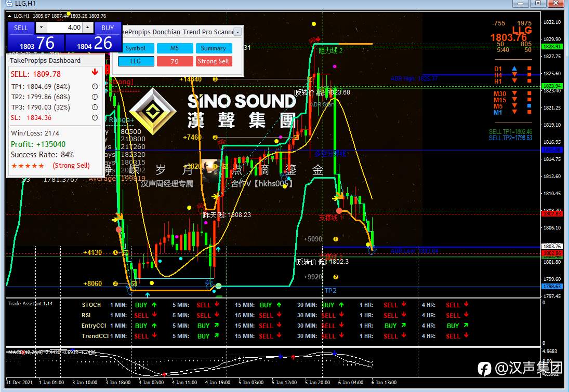Click the LLG,H1 window icon in title bar
Viewport: 569px width, 392px height.
click(9, 4)
